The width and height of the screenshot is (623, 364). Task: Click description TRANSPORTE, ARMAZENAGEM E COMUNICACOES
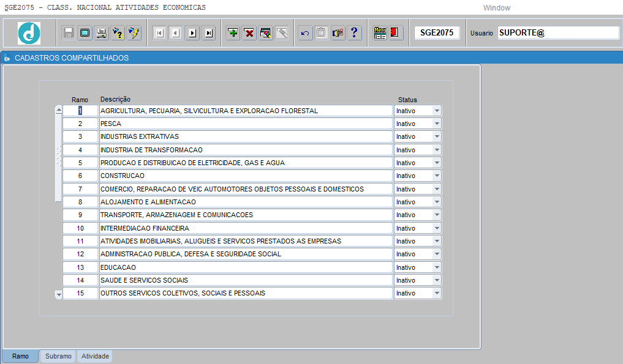(x=246, y=215)
